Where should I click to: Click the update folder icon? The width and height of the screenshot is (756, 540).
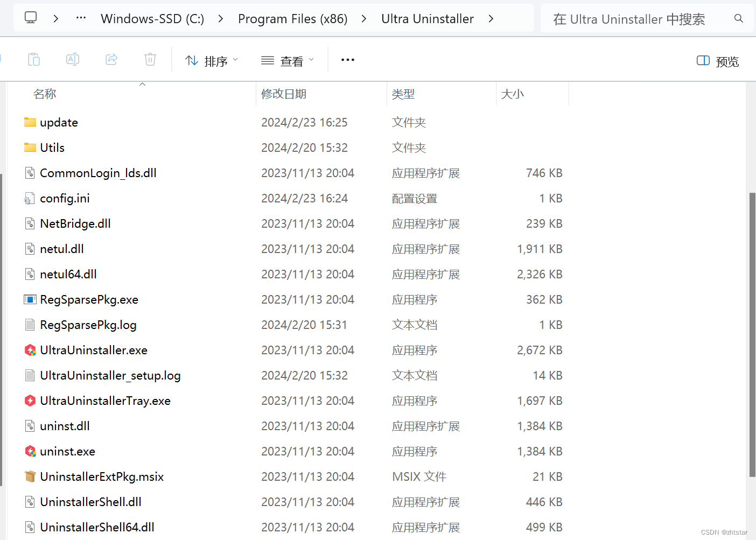[x=30, y=122]
